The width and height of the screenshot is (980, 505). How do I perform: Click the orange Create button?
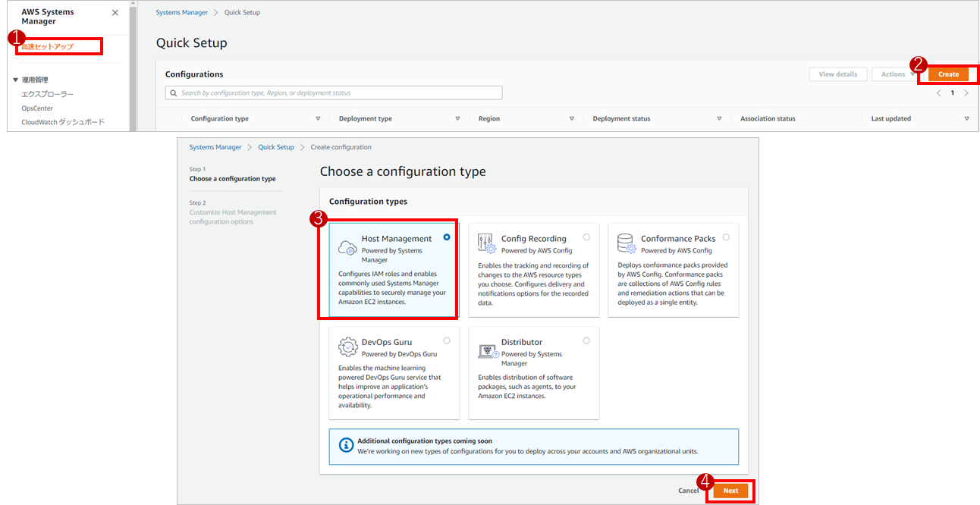[x=948, y=74]
